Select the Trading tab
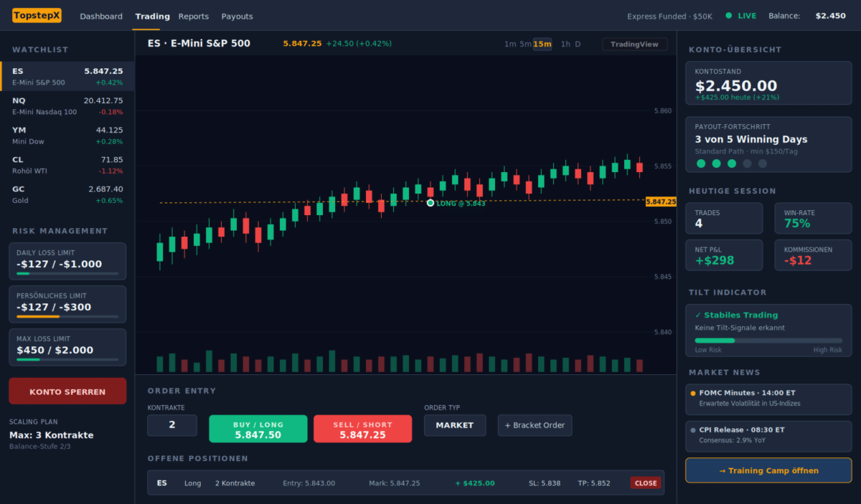The width and height of the screenshot is (861, 504). point(152,16)
